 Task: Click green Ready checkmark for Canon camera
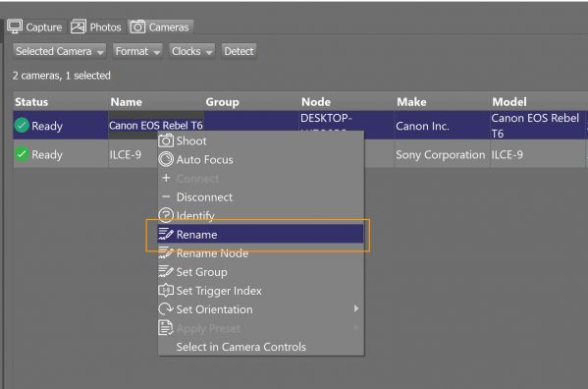[x=22, y=126]
